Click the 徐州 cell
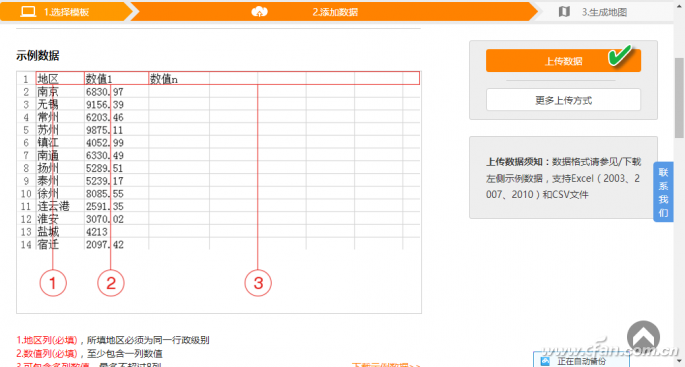The width and height of the screenshot is (685, 367). pyautogui.click(x=60, y=193)
